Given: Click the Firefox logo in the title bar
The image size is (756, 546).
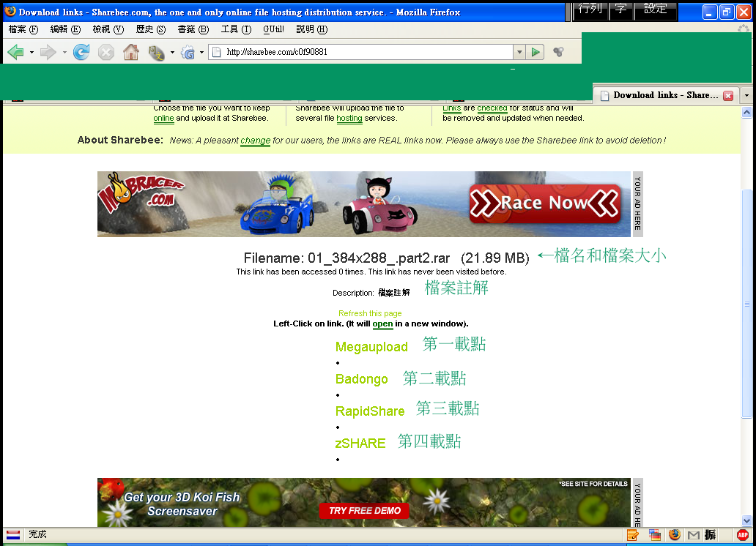Looking at the screenshot, I should (10, 12).
